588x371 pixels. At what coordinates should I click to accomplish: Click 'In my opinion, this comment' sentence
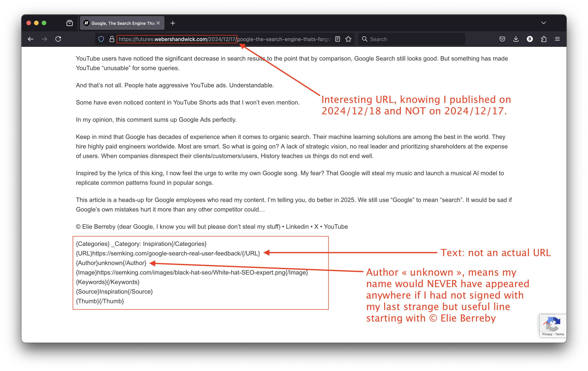point(156,120)
